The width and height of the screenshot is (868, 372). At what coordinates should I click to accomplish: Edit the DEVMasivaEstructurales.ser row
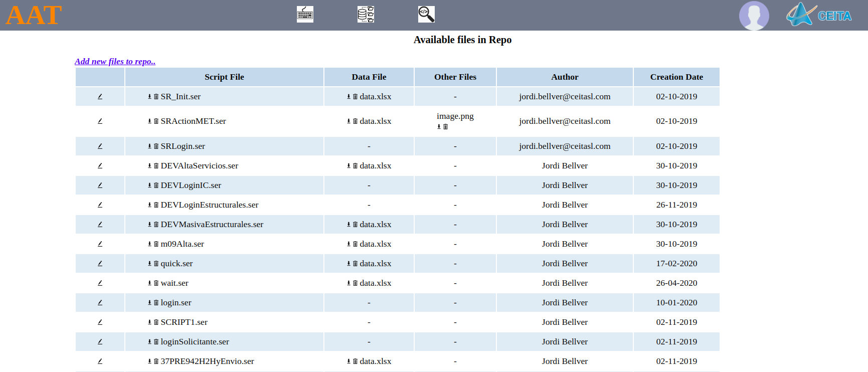coord(100,224)
